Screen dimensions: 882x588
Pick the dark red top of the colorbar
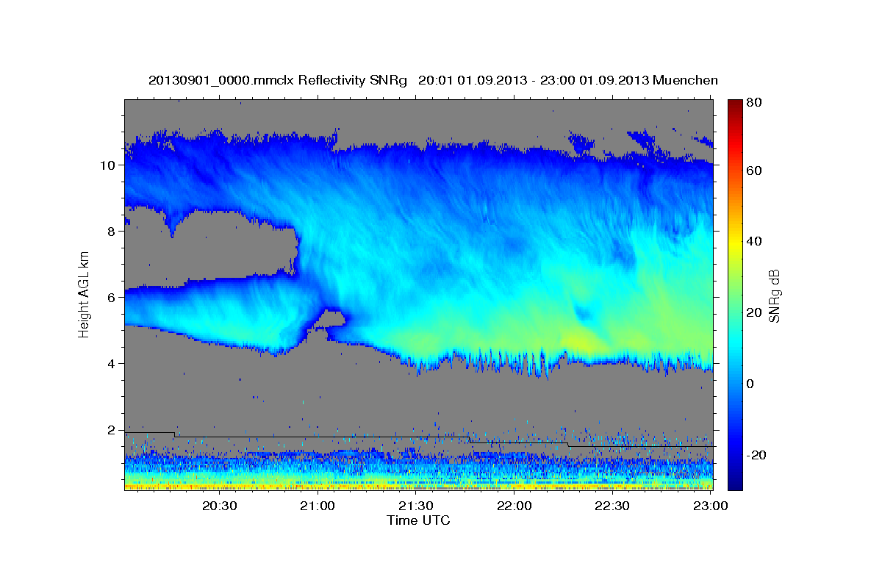coord(735,105)
